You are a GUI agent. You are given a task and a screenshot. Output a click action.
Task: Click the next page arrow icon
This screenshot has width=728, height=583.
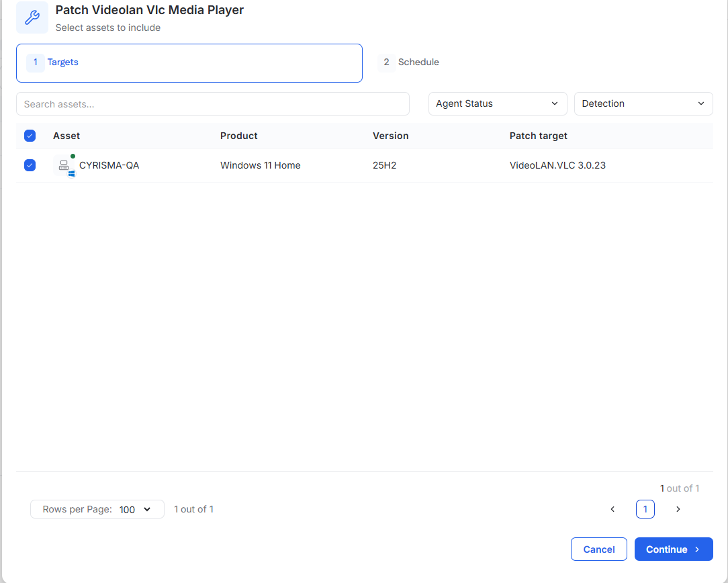tap(678, 509)
